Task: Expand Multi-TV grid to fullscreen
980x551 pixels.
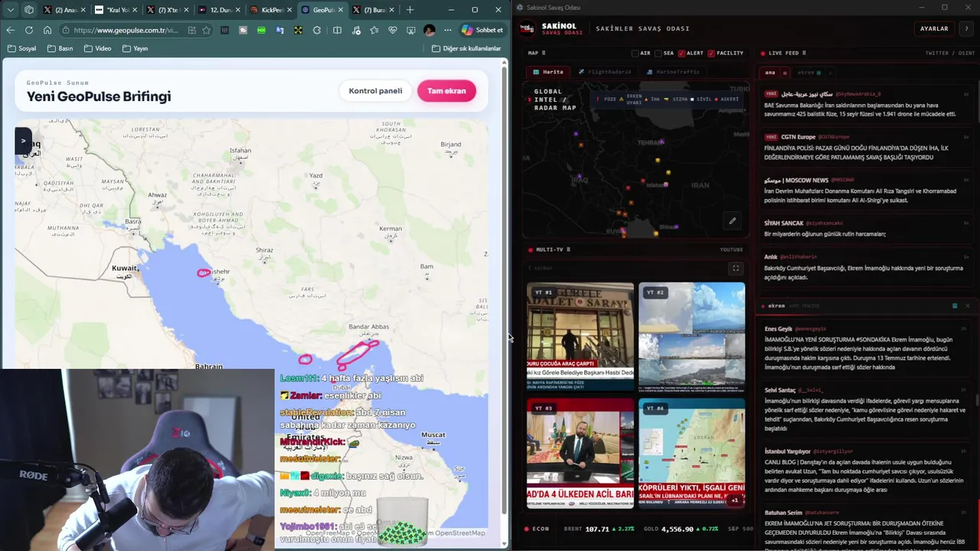Action: coord(736,269)
